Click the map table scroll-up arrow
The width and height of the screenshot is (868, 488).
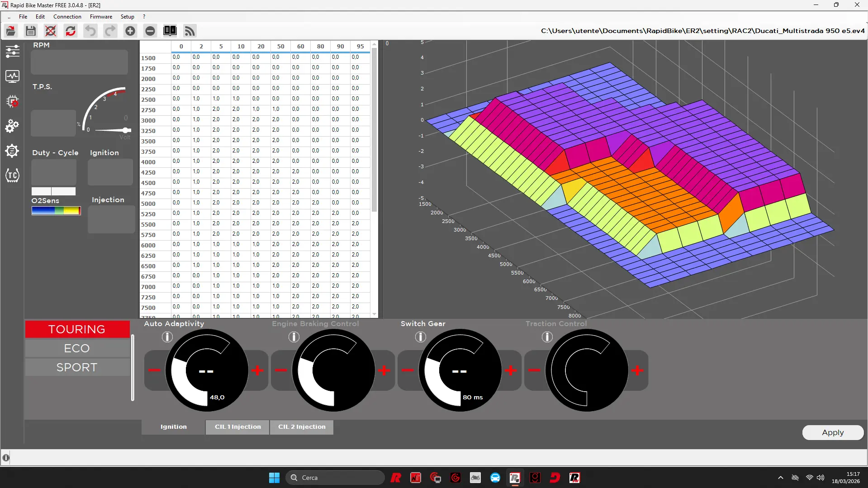[x=374, y=44]
